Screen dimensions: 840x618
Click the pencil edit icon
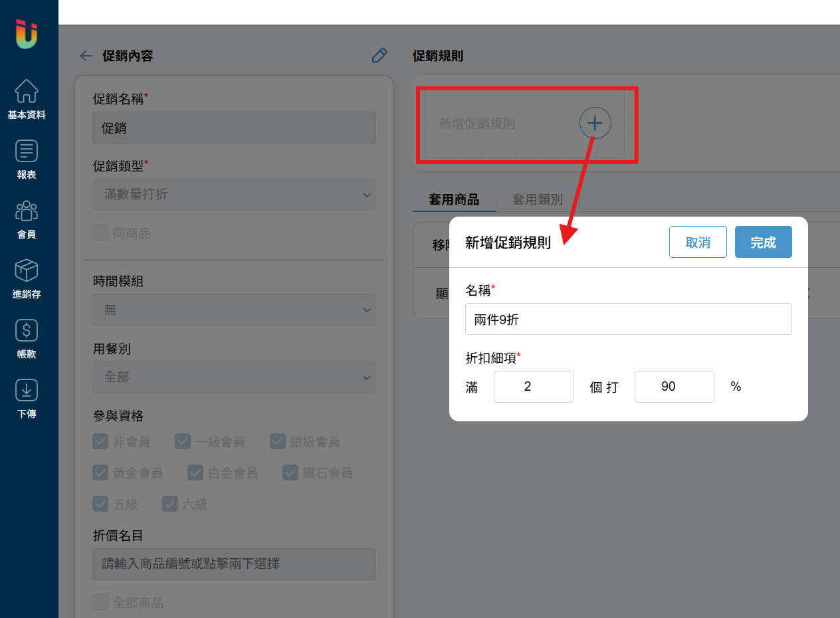click(379, 56)
